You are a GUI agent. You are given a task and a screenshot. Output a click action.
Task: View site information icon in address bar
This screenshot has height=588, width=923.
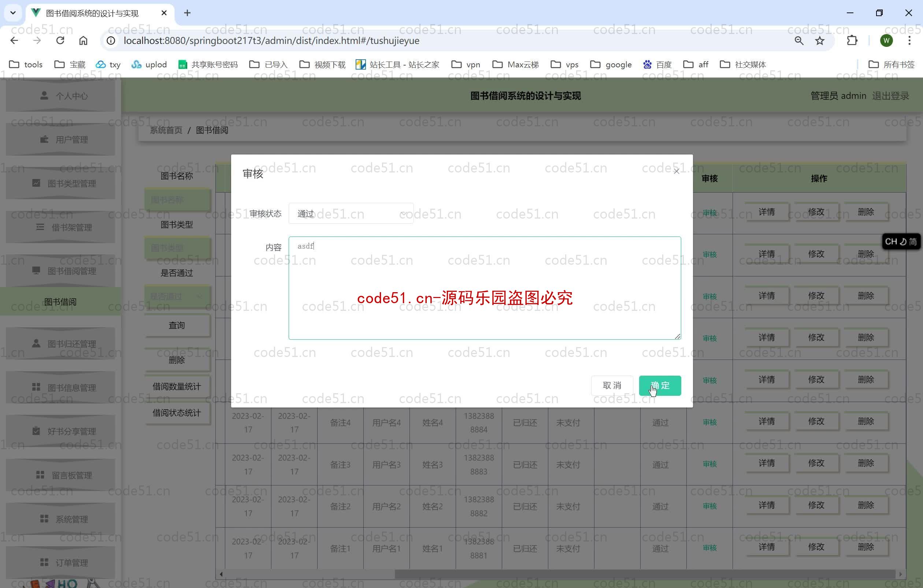click(x=111, y=41)
